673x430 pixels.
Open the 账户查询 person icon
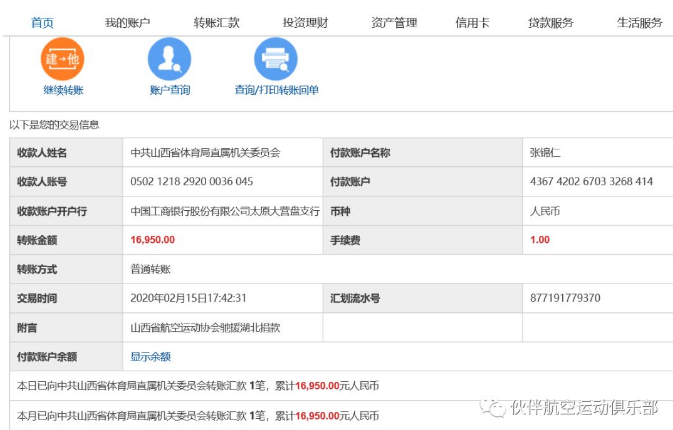click(x=170, y=59)
